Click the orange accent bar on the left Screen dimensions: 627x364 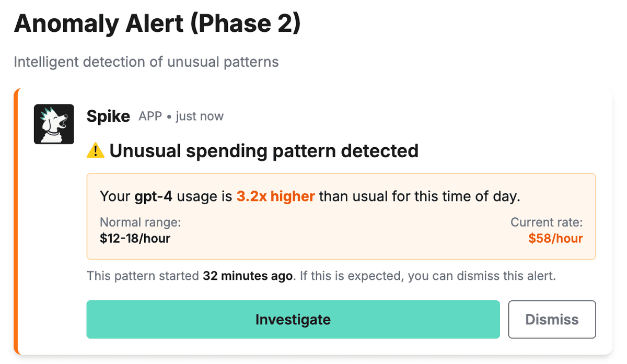tap(16, 219)
